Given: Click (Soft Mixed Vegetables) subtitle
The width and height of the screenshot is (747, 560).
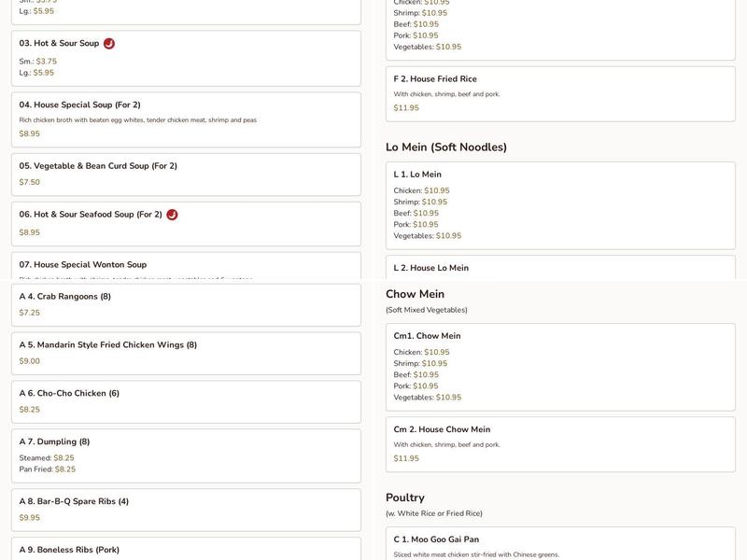Looking at the screenshot, I should pos(427,310).
